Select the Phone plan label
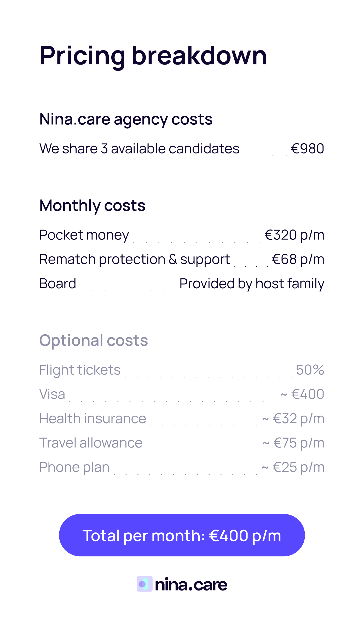Screen dimensions: 364x631 coord(74,467)
